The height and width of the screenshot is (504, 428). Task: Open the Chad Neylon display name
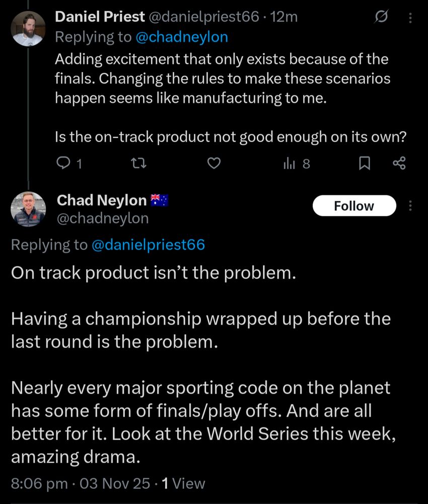click(x=102, y=200)
